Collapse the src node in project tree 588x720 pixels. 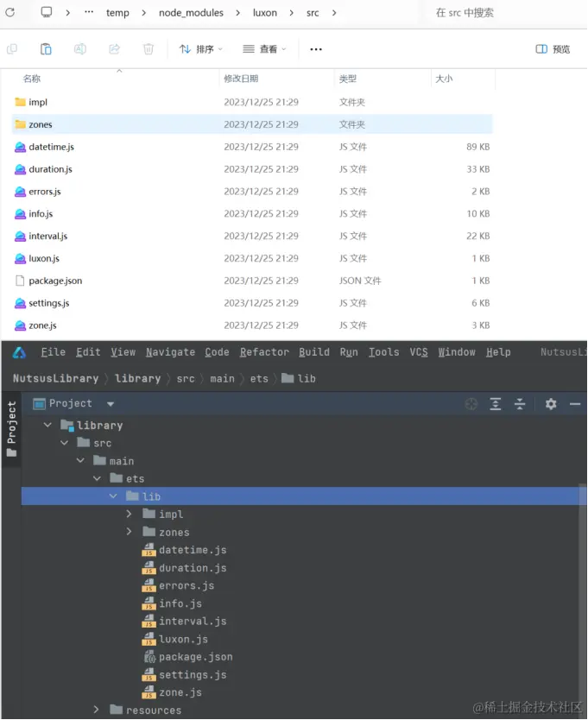(x=64, y=443)
